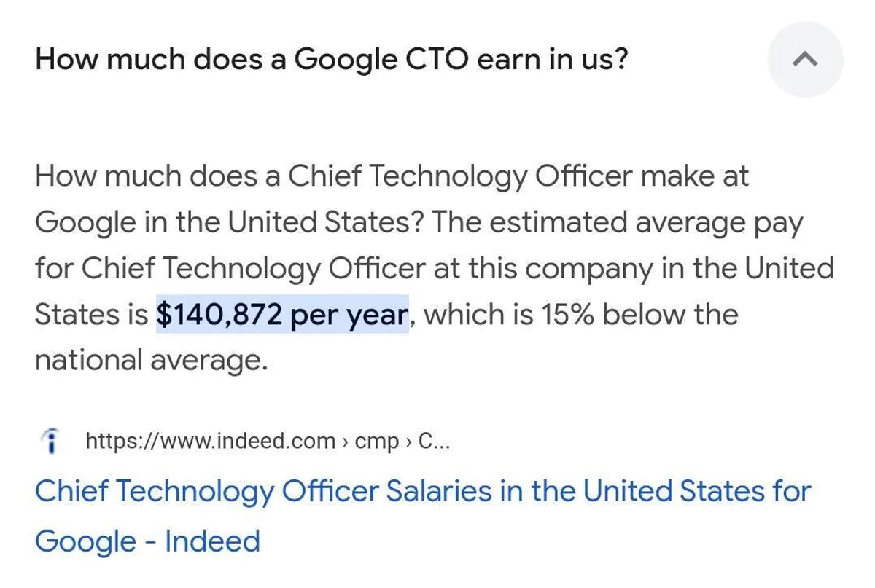Click "15% below the" in the snippet
Viewport: 875px width, 588px height.
(x=639, y=315)
